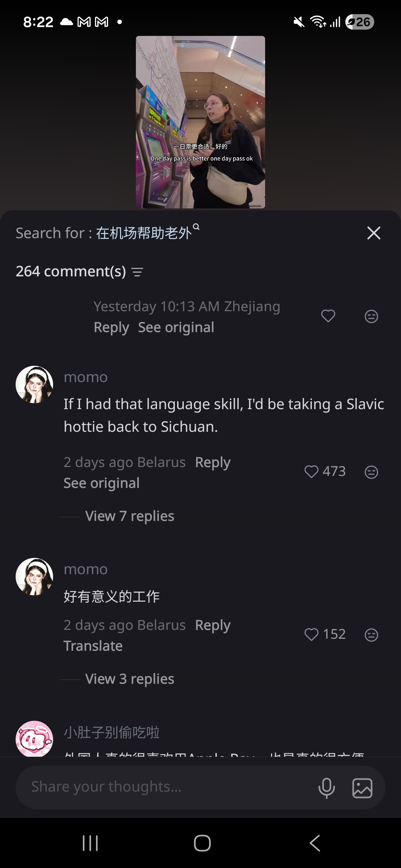Like the Zhejiang comment near the top
The width and height of the screenshot is (401, 868).
[328, 316]
